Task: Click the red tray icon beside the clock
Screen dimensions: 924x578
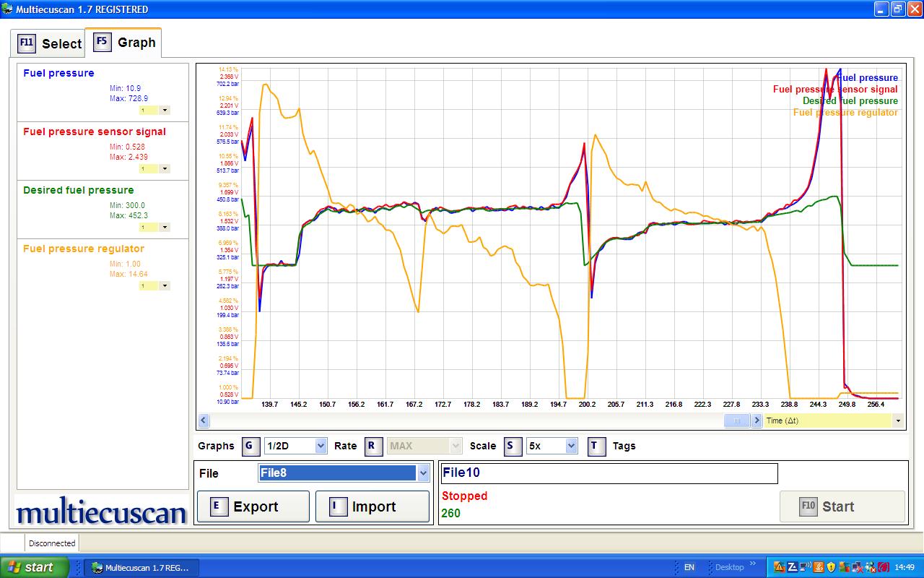Action: pyautogui.click(x=884, y=568)
